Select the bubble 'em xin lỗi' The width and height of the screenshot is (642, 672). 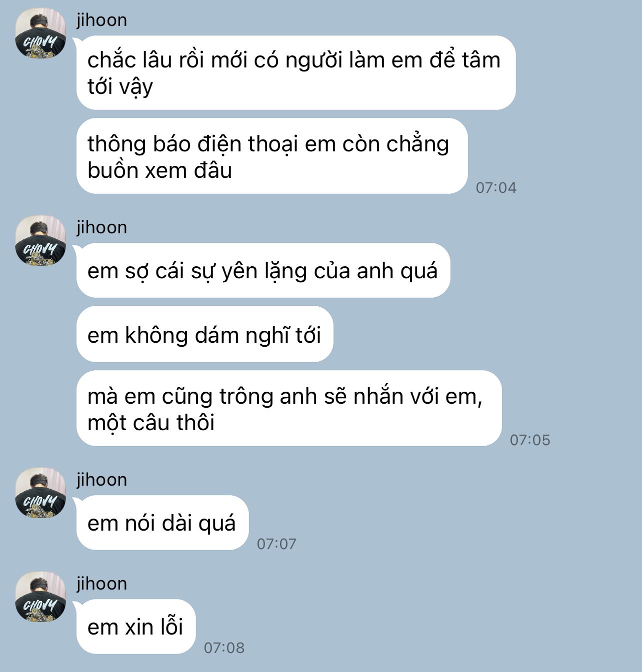pyautogui.click(x=136, y=627)
